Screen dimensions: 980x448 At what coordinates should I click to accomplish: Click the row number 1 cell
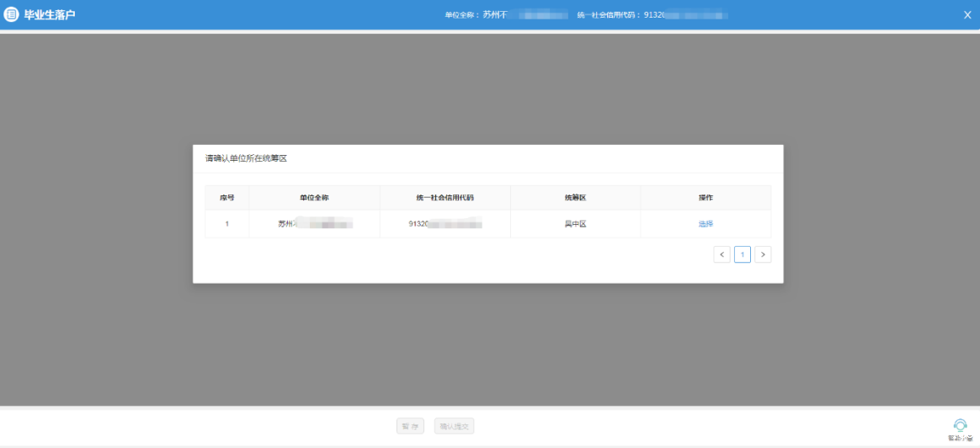click(x=227, y=224)
